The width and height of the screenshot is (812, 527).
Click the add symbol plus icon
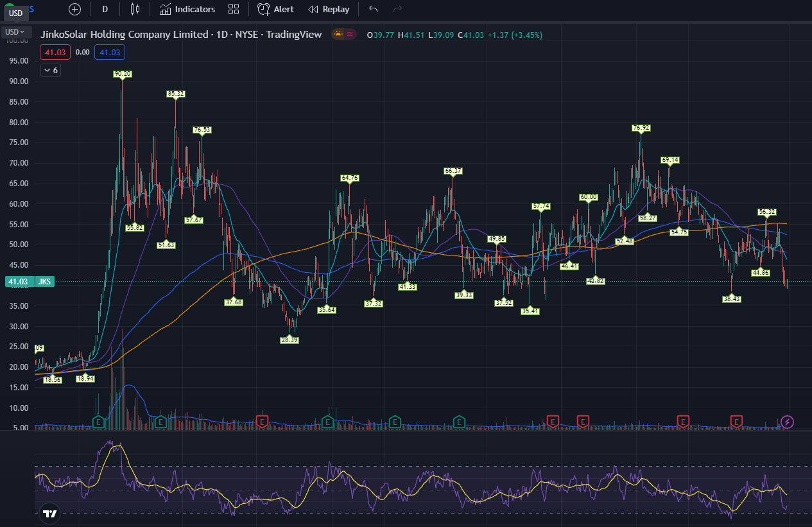pos(75,9)
